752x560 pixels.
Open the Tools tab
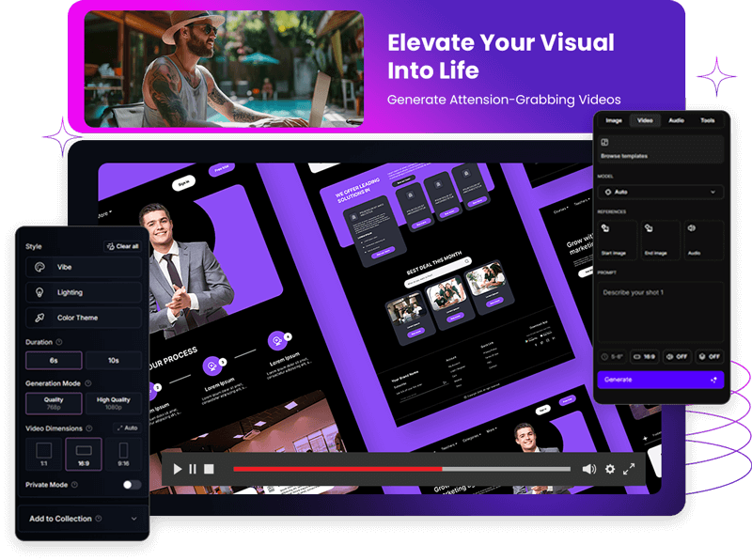(707, 120)
